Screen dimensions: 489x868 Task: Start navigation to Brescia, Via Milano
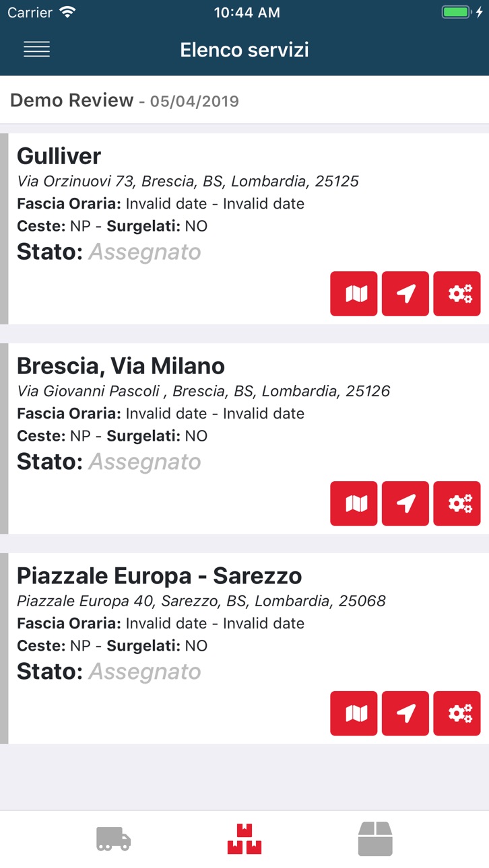pyautogui.click(x=405, y=503)
